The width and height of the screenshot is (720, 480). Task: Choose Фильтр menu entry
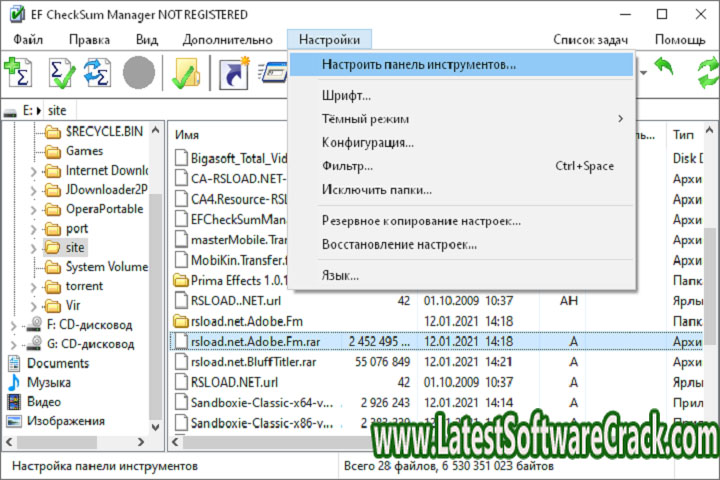pos(461,166)
